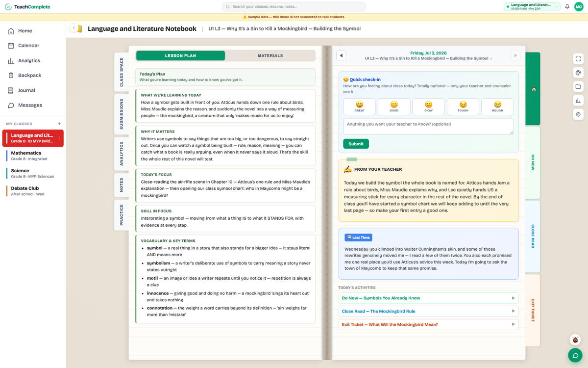Click the Language and Literature Notebook title

(142, 29)
